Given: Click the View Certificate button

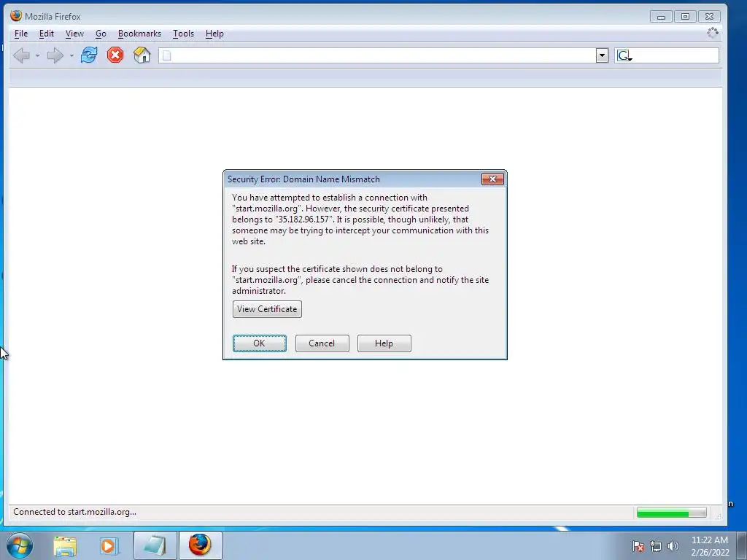Looking at the screenshot, I should tap(267, 309).
